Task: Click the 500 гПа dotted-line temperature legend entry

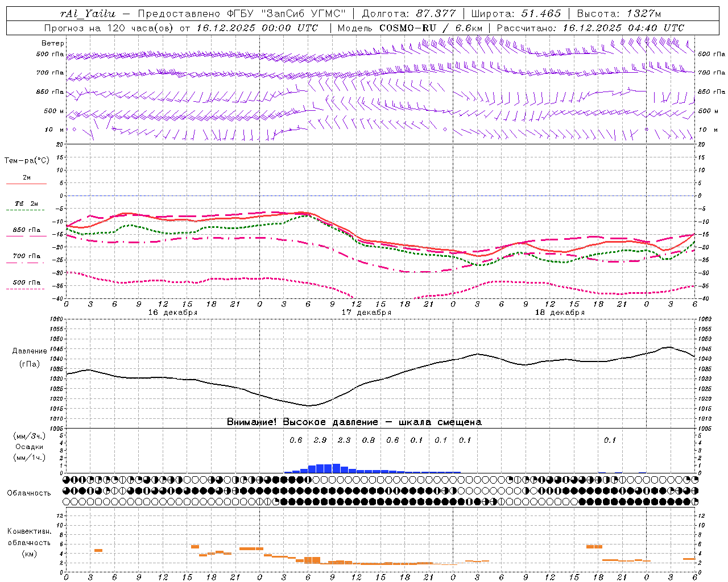Action: click(x=27, y=282)
